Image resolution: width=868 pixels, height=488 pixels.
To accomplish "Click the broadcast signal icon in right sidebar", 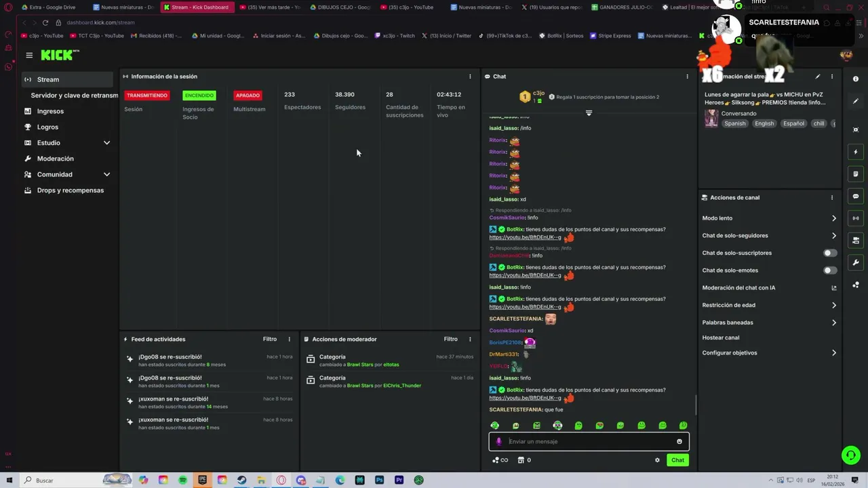I will [856, 218].
